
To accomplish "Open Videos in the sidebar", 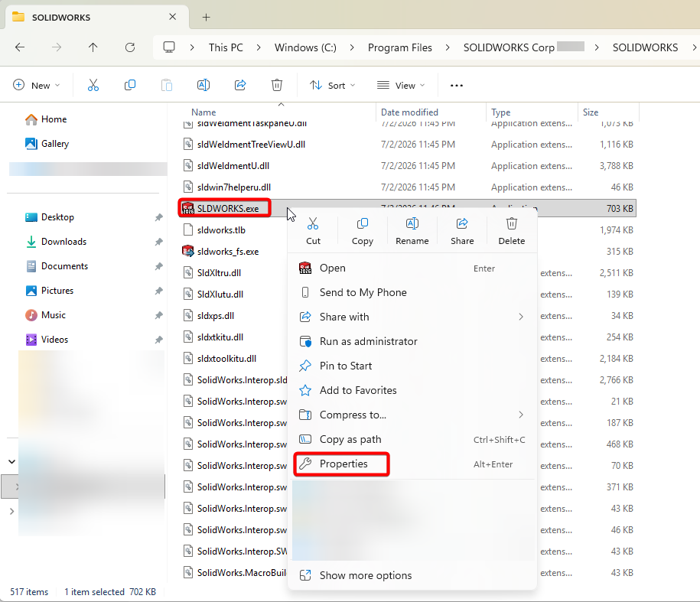I will coord(47,340).
